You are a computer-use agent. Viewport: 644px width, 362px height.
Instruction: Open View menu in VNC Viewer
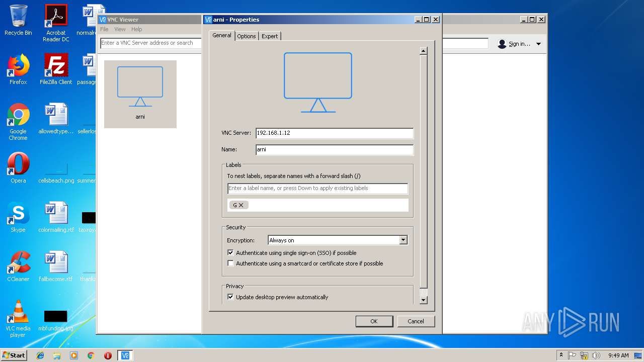120,29
